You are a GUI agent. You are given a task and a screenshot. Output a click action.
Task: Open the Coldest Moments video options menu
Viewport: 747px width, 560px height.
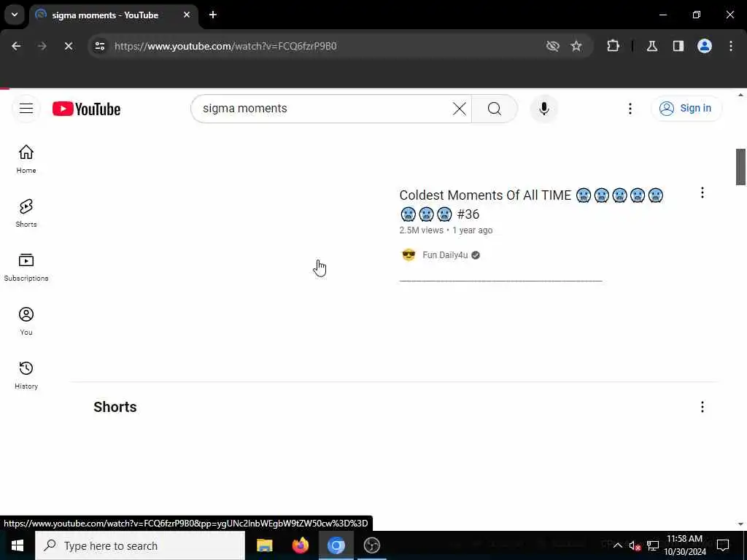tap(703, 192)
